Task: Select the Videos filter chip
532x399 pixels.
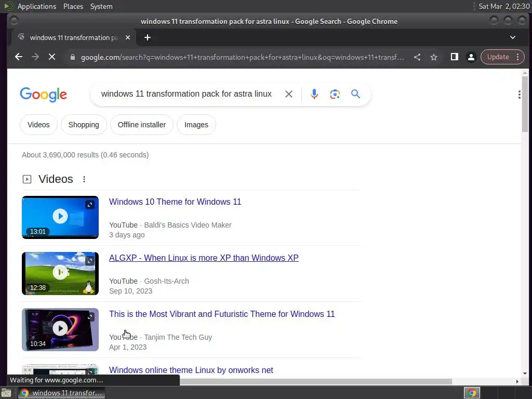Action: (x=38, y=125)
